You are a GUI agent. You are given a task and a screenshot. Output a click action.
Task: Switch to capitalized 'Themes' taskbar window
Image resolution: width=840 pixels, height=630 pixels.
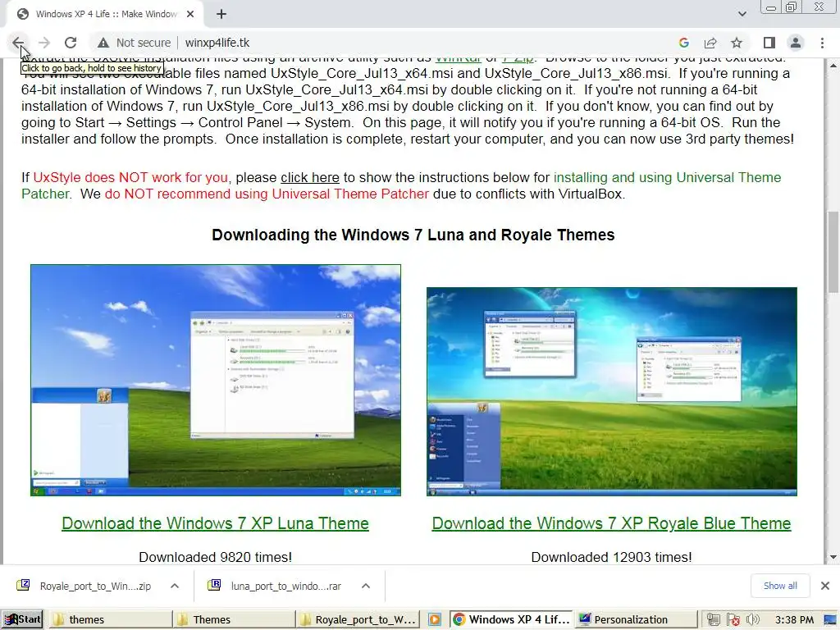[x=234, y=620]
